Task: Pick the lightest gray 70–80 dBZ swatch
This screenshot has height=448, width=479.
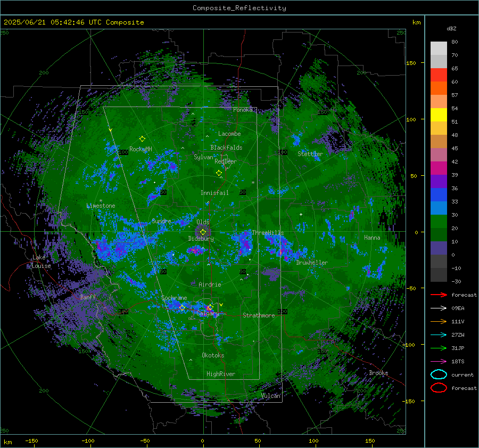Action: click(439, 48)
